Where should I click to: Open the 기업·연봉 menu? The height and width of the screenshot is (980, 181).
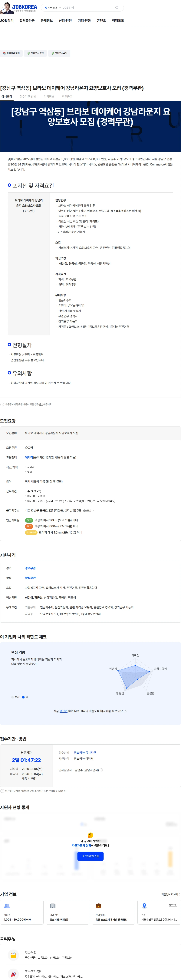[x=84, y=20]
